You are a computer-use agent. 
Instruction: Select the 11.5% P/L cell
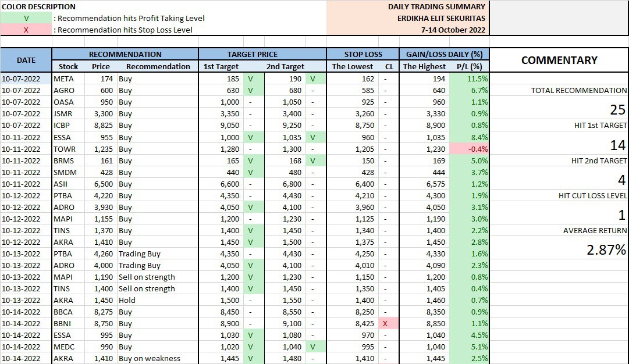click(474, 78)
